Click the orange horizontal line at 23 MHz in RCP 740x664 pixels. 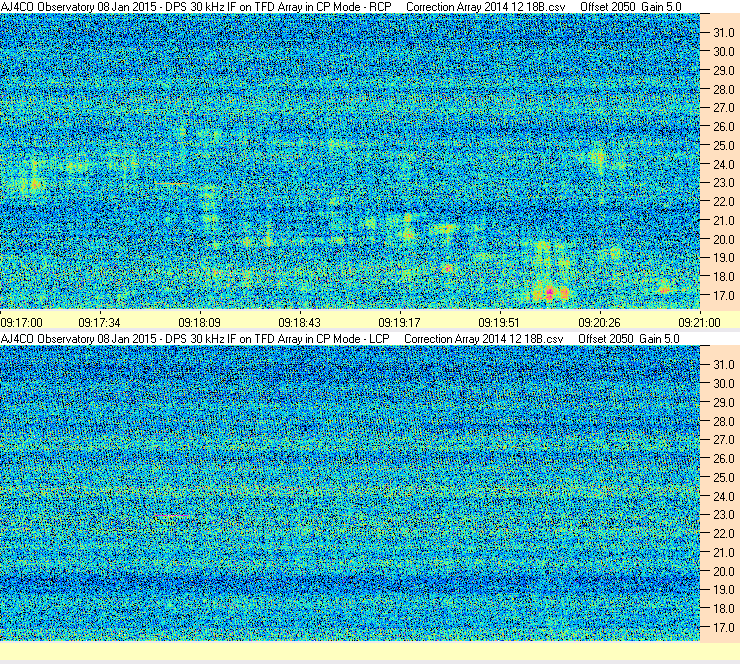[171, 183]
